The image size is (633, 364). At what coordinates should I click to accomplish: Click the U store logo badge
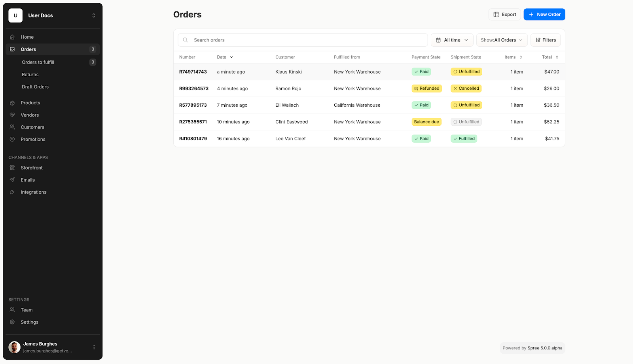coord(15,15)
